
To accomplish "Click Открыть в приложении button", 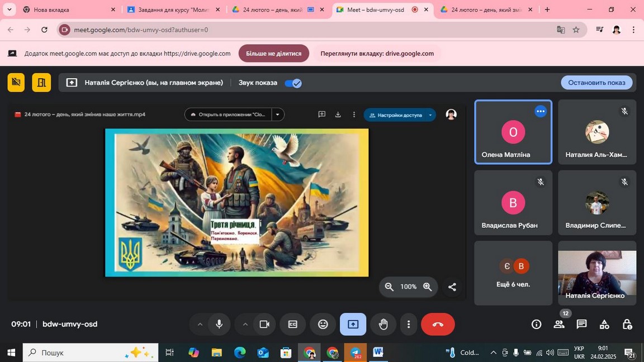I will pos(228,115).
